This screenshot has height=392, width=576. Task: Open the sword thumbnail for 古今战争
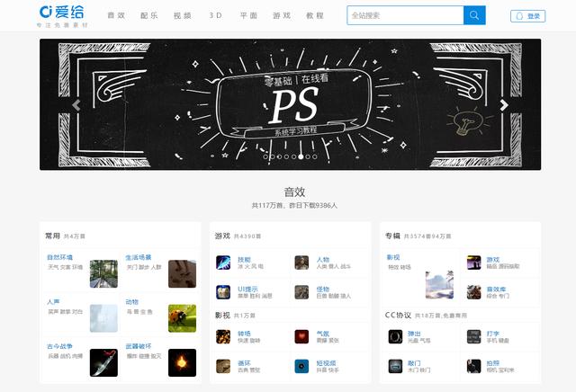(x=104, y=362)
